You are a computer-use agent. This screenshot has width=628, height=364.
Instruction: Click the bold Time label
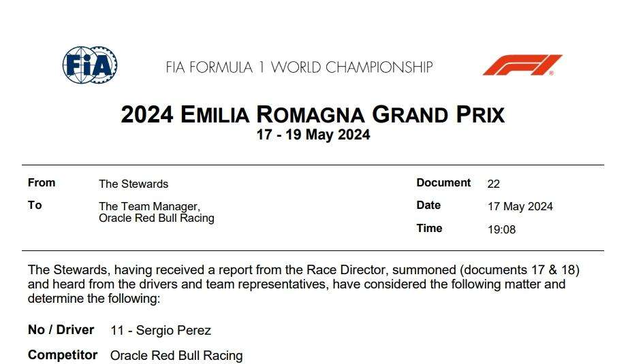pyautogui.click(x=429, y=229)
